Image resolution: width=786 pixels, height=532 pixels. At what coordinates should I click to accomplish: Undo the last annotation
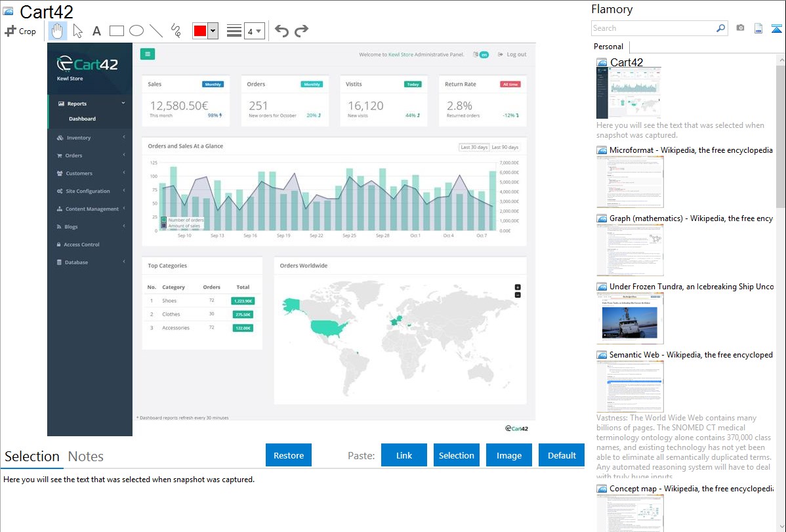tap(281, 31)
